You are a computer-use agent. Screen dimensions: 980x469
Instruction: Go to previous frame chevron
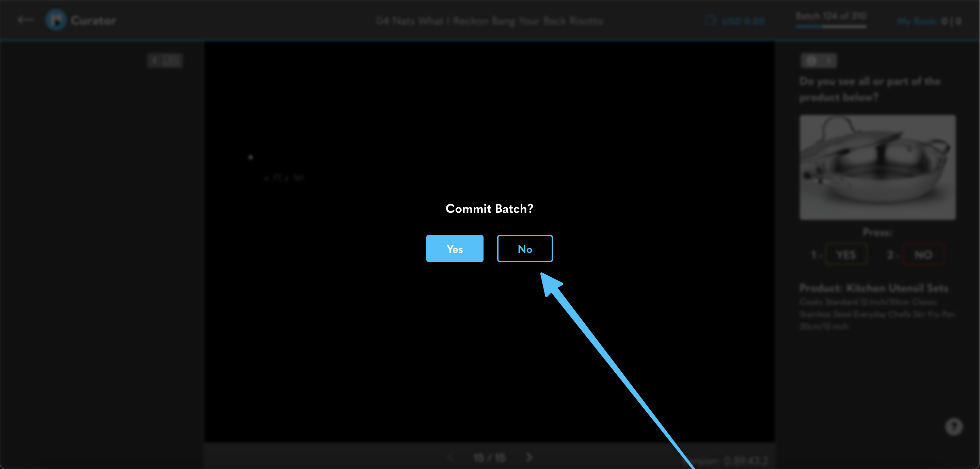click(x=451, y=457)
